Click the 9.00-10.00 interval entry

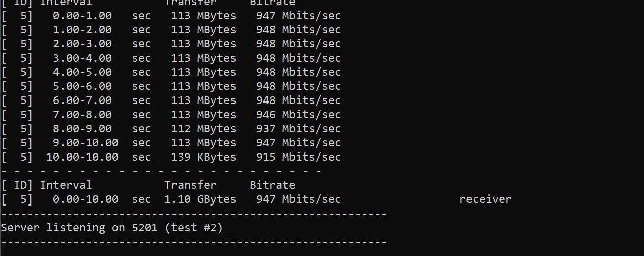pyautogui.click(x=86, y=142)
